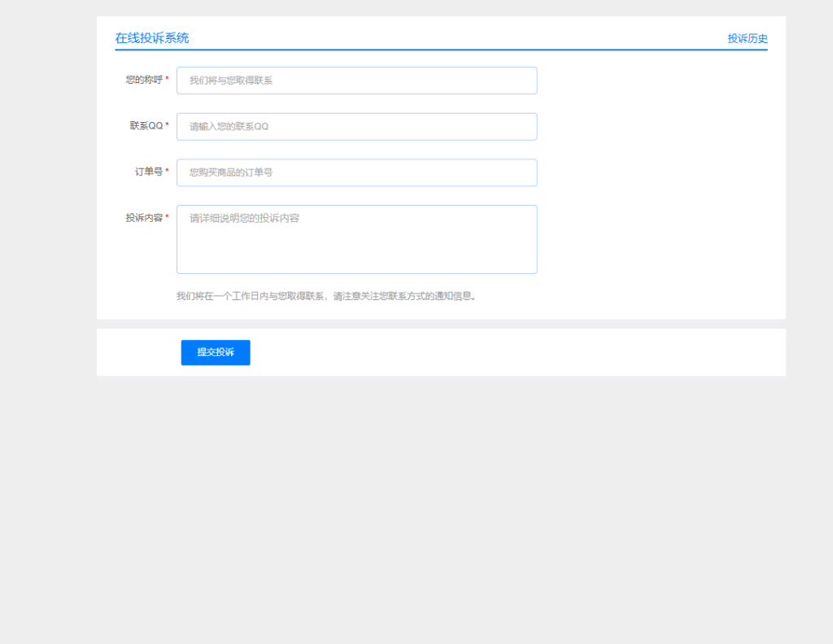
Task: Click the 订单号 order number field
Action: [x=356, y=172]
